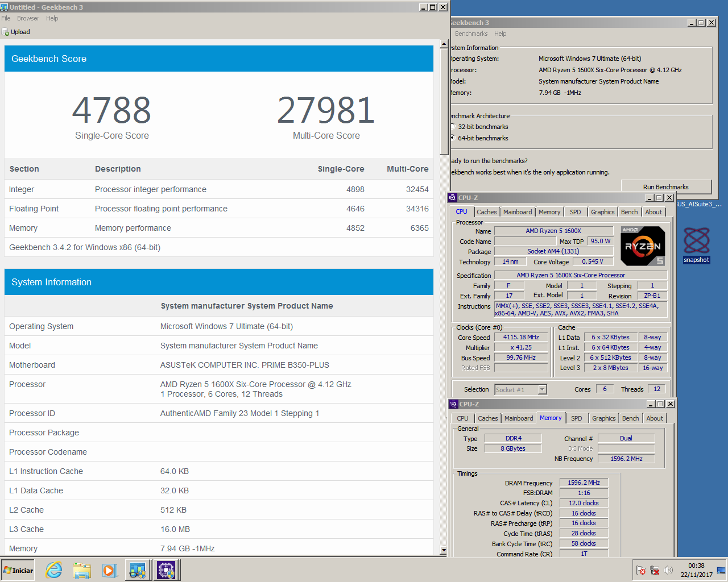The height and width of the screenshot is (582, 728).
Task: Open the Help menu in Untitled window
Action: [52, 18]
